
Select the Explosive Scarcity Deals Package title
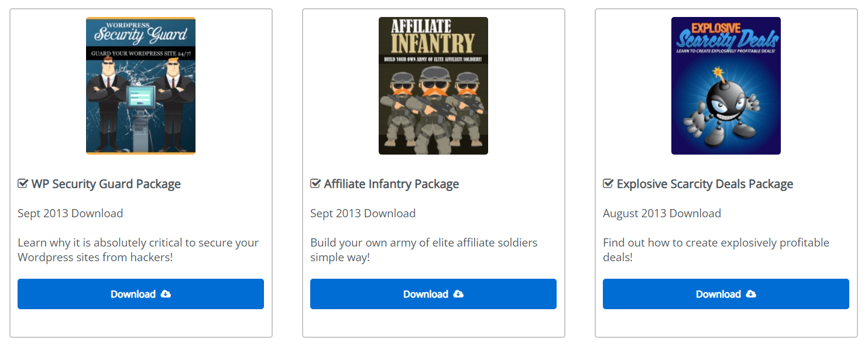coord(705,184)
